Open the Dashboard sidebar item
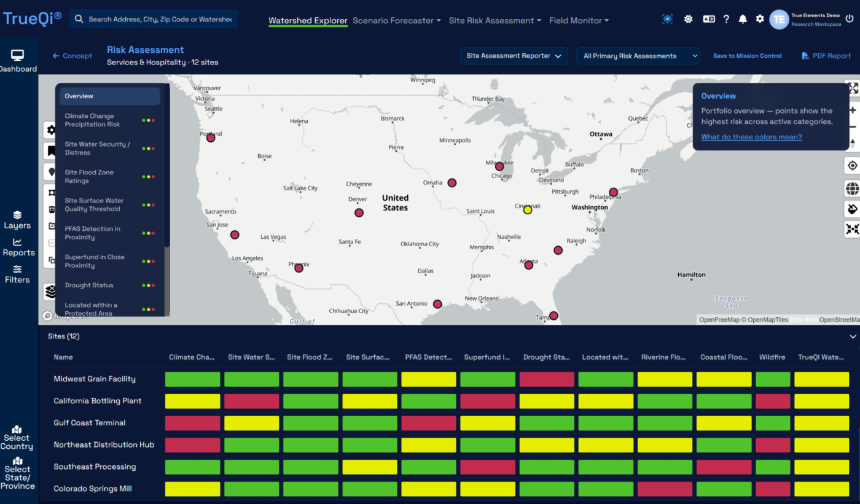This screenshot has width=860, height=504. click(17, 61)
